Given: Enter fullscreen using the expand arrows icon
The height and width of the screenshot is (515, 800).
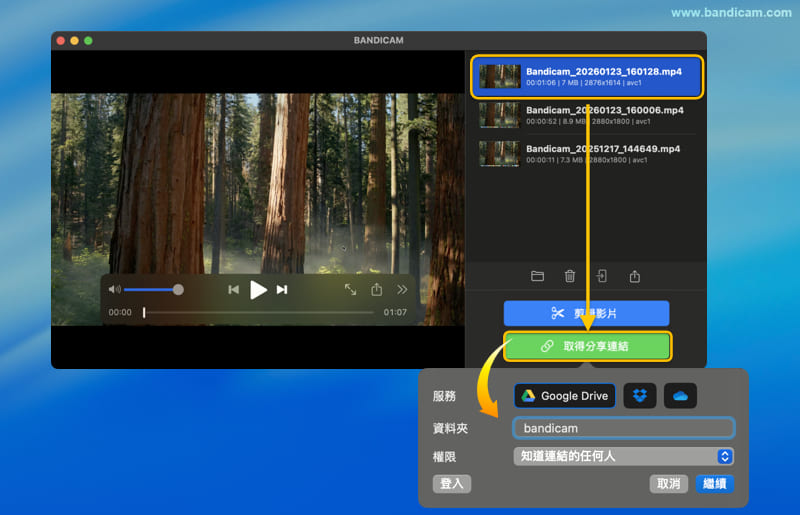Looking at the screenshot, I should pos(351,290).
